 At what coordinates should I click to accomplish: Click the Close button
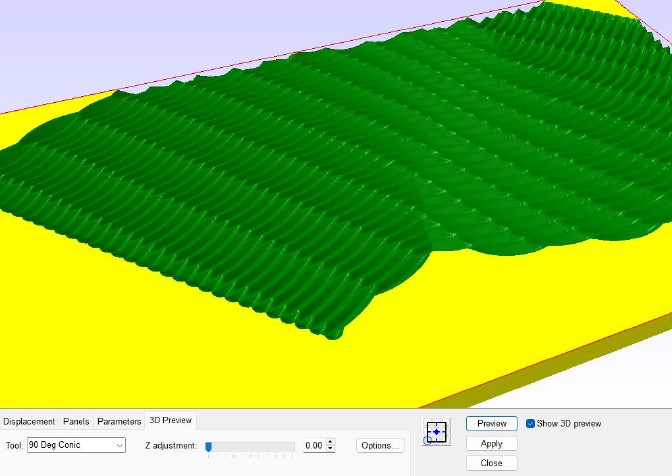click(491, 463)
